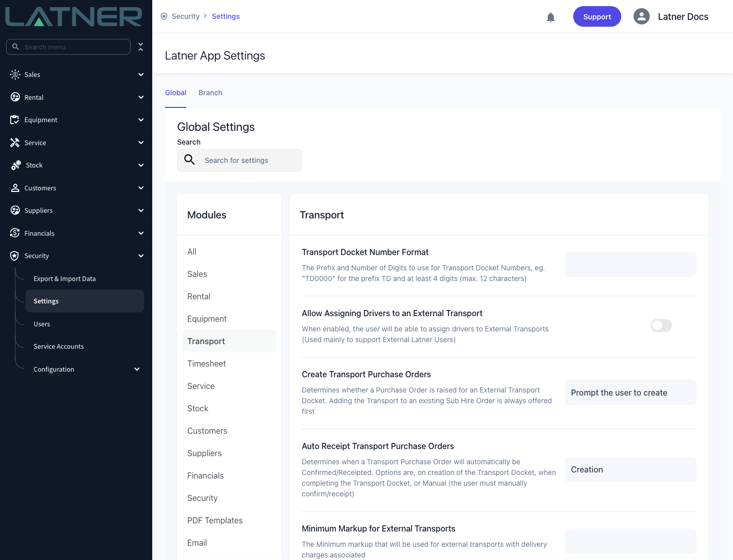Click the settings search magnifier icon
Viewport: 733px width, 560px height.
click(x=189, y=160)
